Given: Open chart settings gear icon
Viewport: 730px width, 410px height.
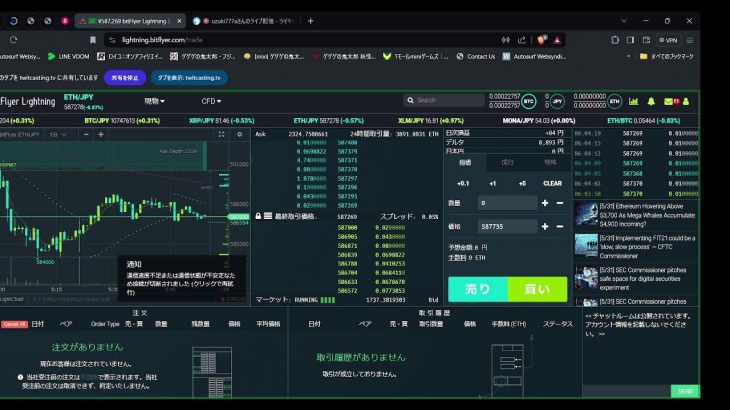Looking at the screenshot, I should click(239, 134).
